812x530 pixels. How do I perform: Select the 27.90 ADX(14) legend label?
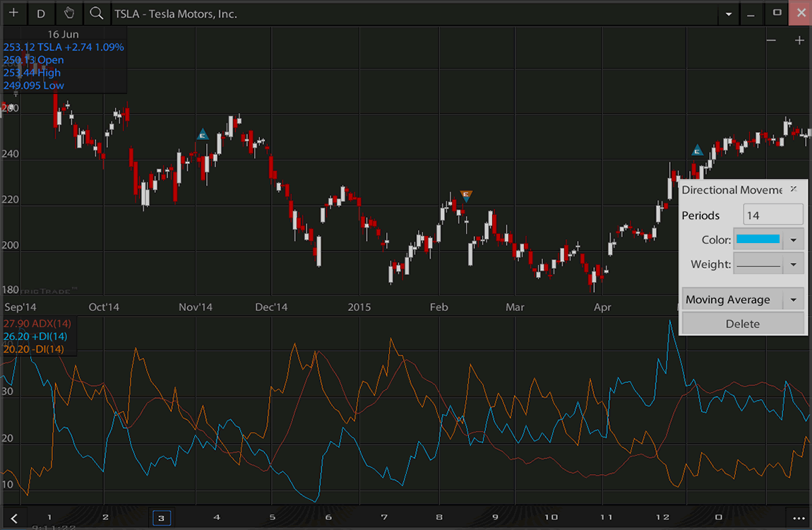37,324
